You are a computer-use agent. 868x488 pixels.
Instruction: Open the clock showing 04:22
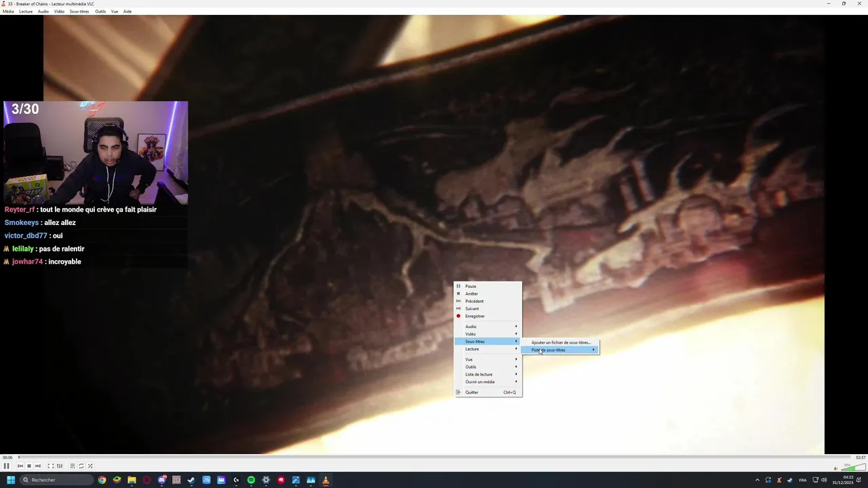tap(844, 480)
